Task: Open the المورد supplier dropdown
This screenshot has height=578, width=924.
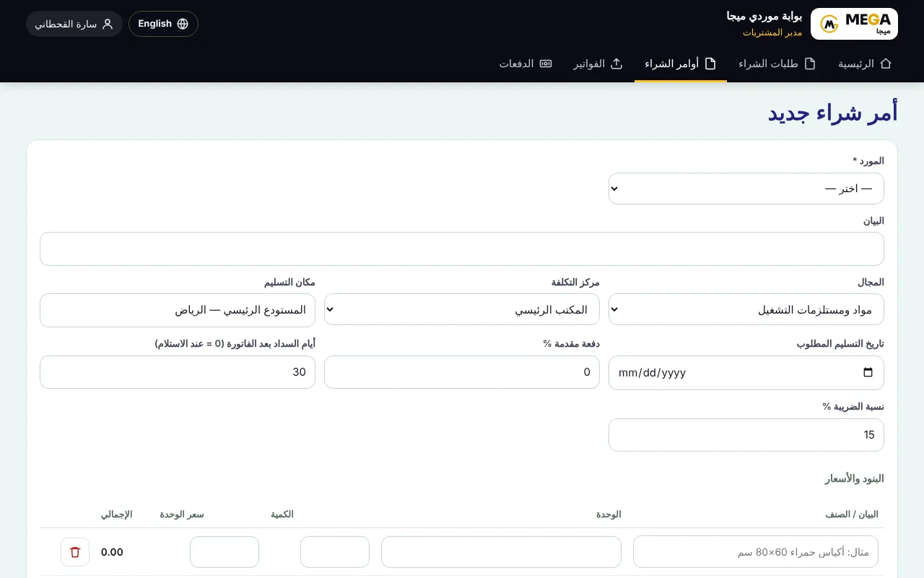Action: pyautogui.click(x=746, y=189)
